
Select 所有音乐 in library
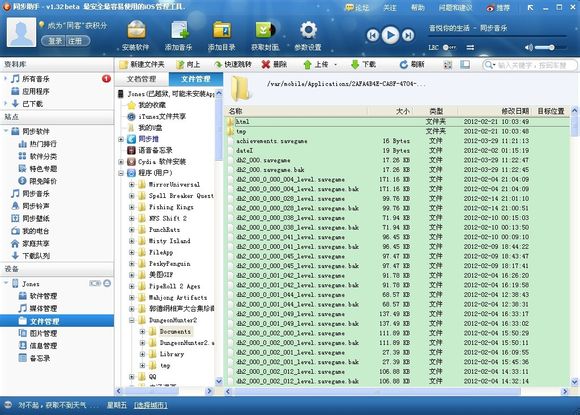(x=36, y=79)
